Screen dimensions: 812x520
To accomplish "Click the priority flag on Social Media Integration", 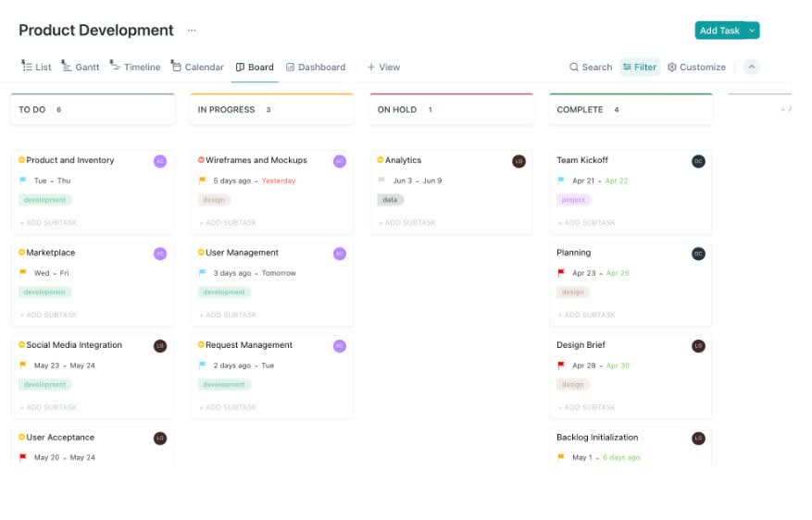I will point(23,365).
